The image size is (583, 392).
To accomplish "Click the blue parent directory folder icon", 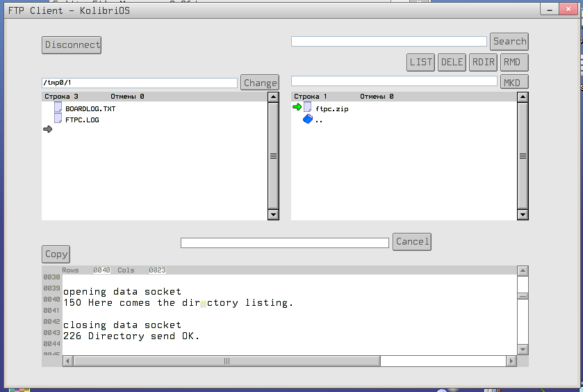I will tap(308, 120).
